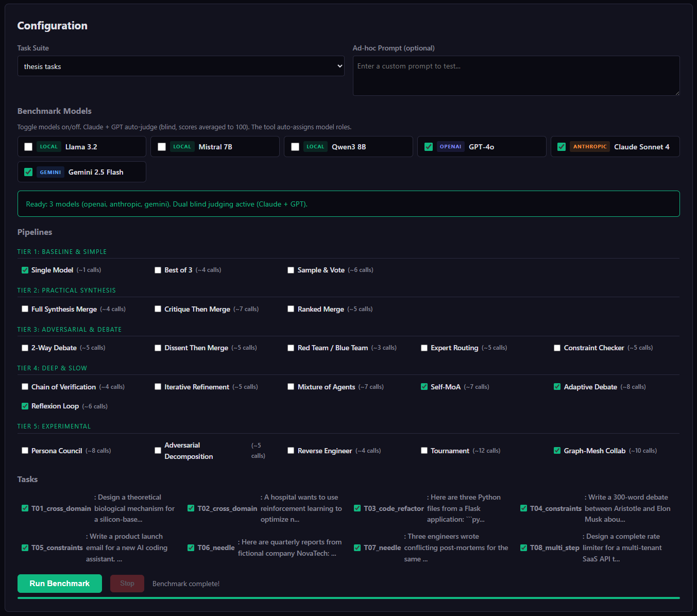Disable the Adaptive Debate pipeline

557,387
